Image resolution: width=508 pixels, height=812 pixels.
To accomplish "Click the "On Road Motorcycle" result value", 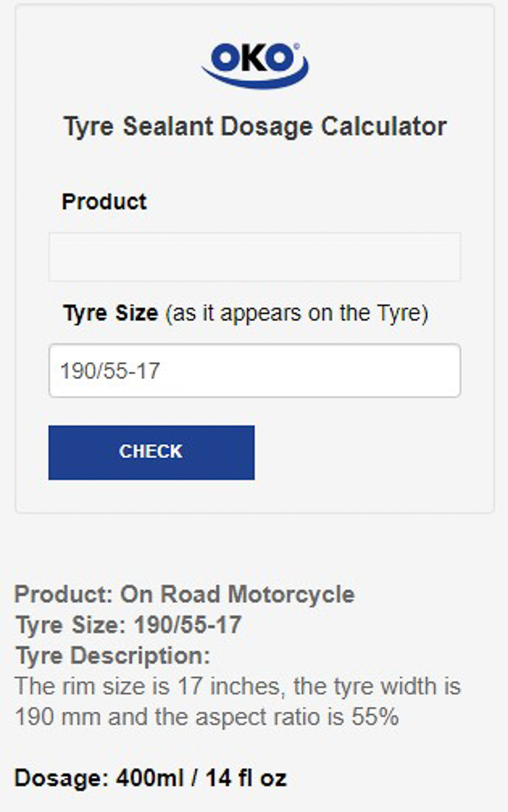I will point(237,595).
